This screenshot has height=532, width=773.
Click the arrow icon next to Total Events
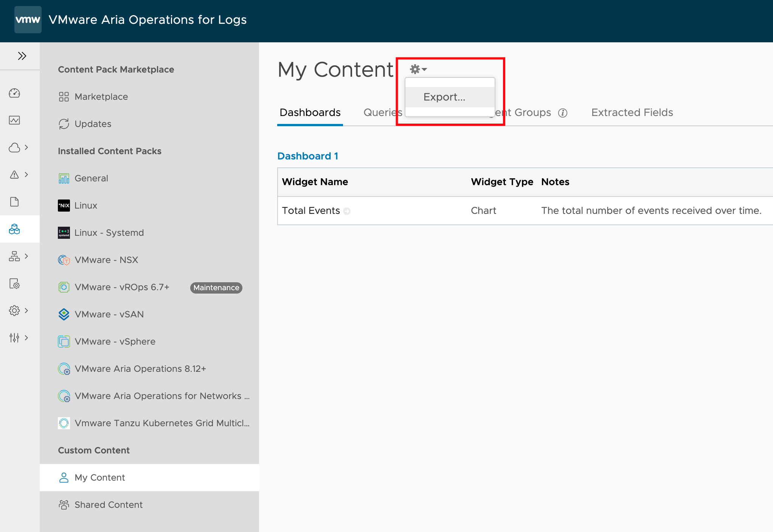click(x=347, y=211)
